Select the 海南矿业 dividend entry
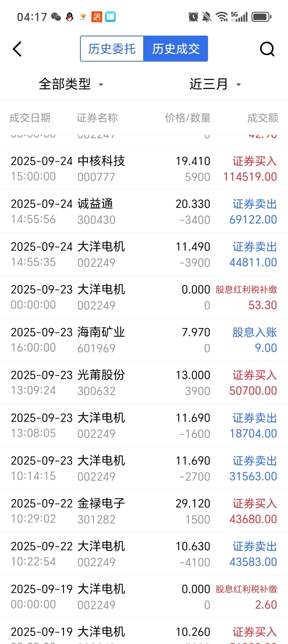 click(x=144, y=340)
